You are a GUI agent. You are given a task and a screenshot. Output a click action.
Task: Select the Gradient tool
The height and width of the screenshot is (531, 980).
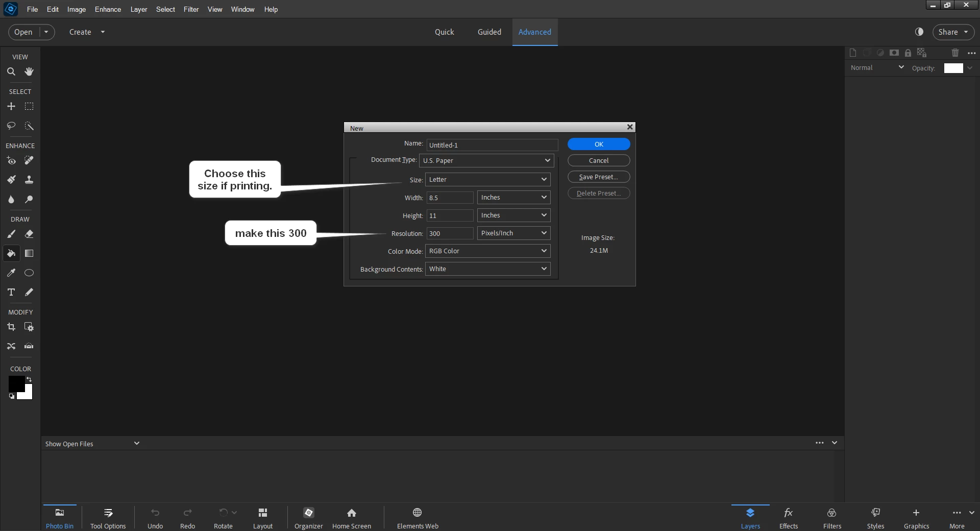click(x=29, y=253)
